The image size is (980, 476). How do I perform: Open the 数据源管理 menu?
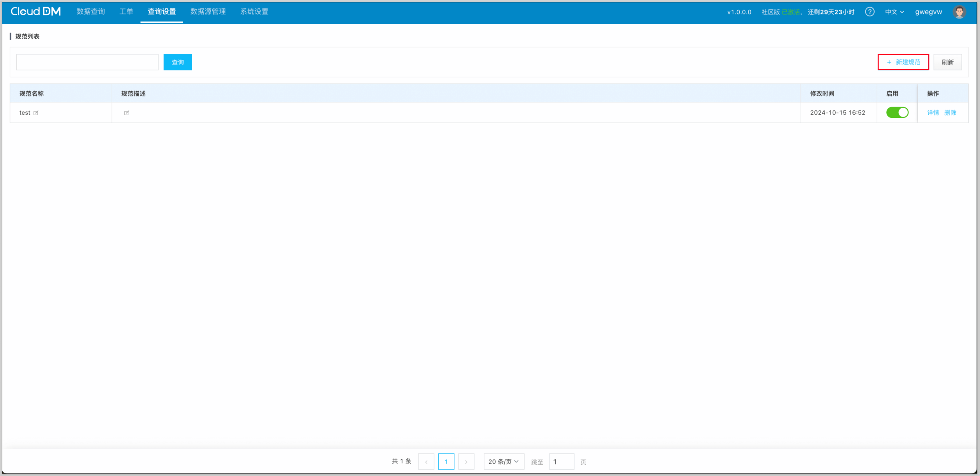click(208, 12)
